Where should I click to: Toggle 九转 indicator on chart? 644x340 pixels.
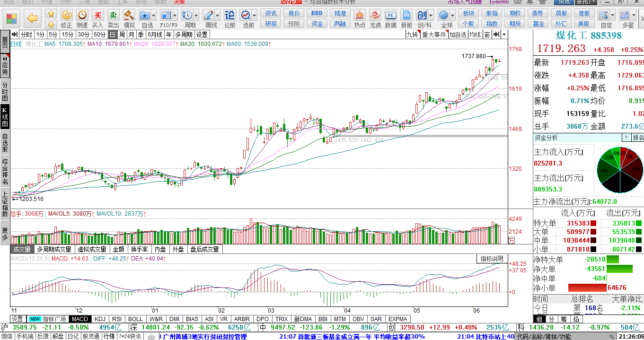point(413,35)
